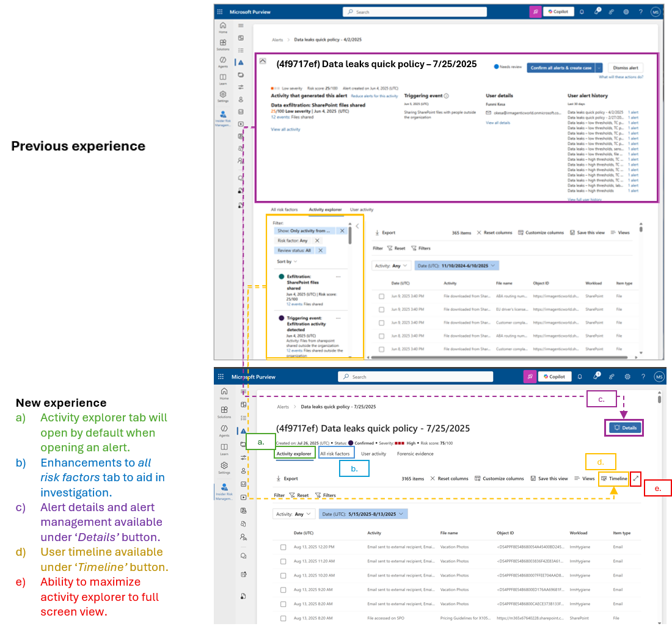Open Date (UTC) 11/10/2024-6/10/2025 dropdown

456,266
